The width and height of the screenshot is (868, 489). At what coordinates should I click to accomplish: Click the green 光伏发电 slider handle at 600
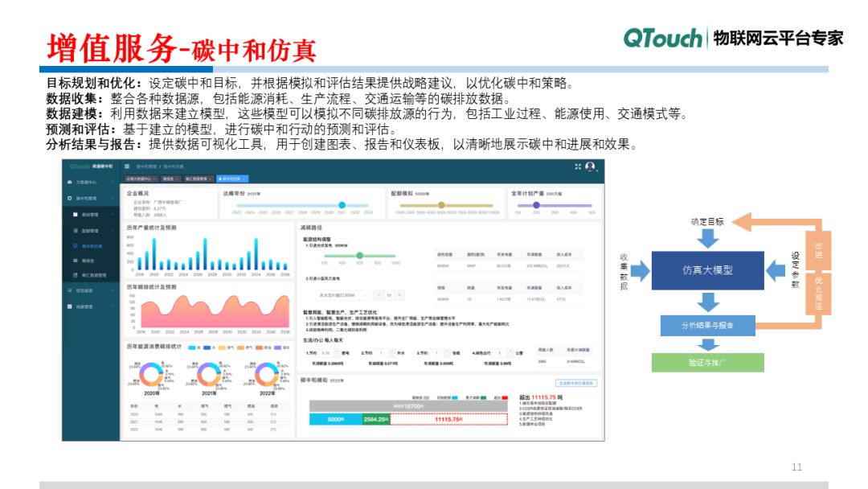360,255
